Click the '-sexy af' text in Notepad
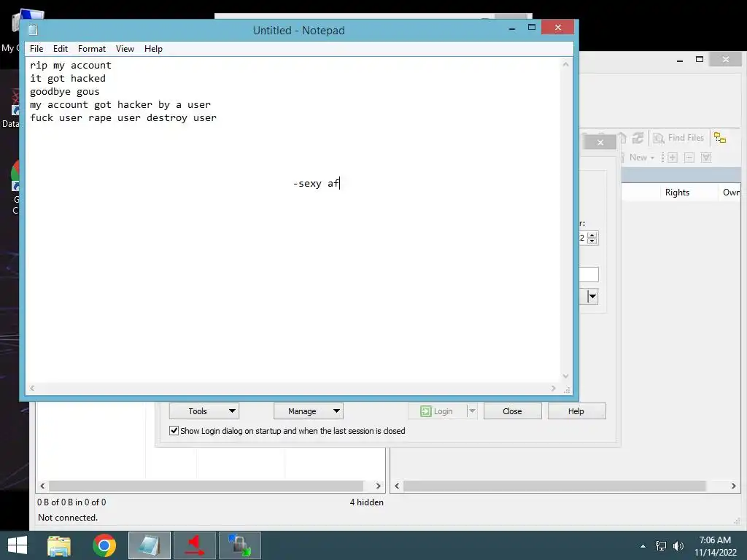 pos(316,183)
